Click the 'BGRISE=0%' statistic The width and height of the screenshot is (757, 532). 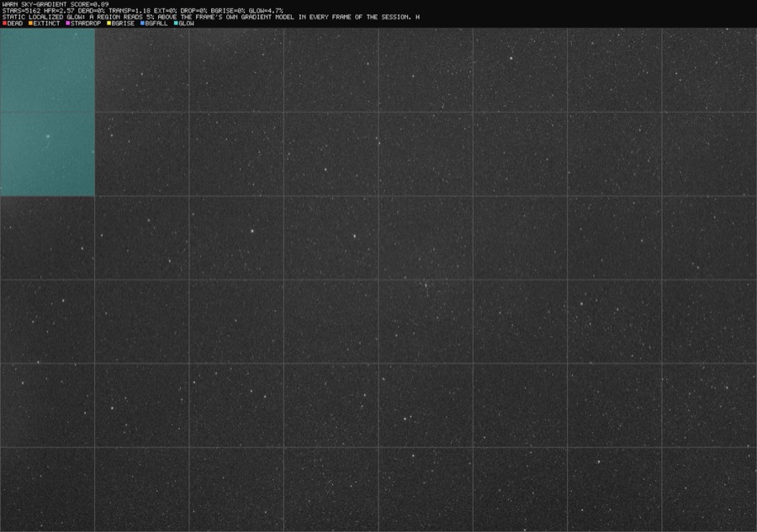click(x=228, y=11)
